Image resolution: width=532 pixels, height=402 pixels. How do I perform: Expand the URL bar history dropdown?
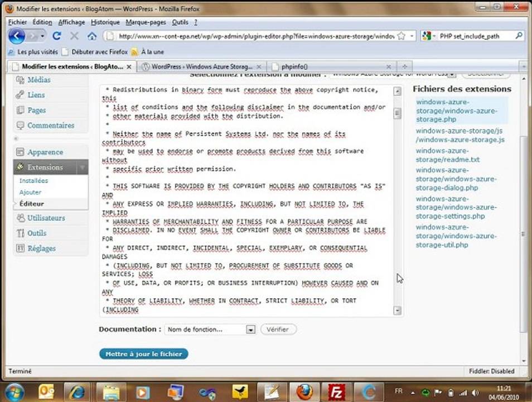(x=411, y=36)
